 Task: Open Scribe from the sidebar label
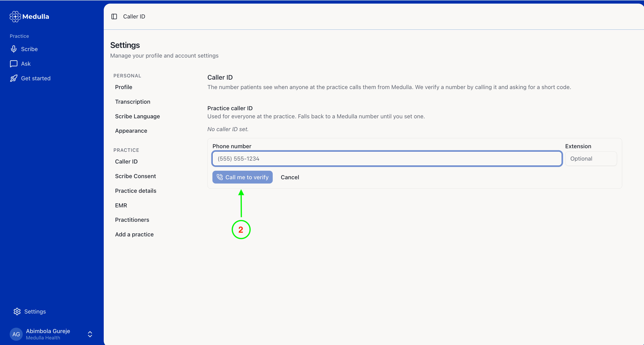click(29, 49)
